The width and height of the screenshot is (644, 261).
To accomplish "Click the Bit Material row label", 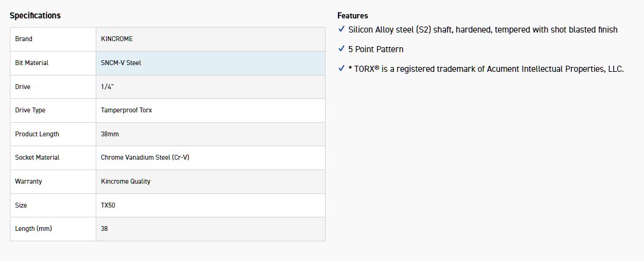I will coord(32,63).
